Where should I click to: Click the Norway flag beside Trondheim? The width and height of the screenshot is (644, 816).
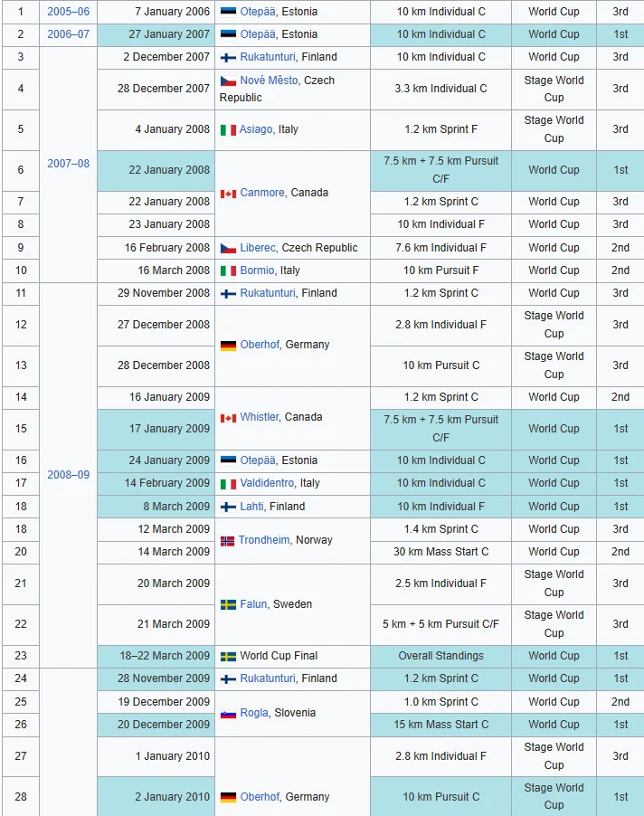[x=227, y=541]
